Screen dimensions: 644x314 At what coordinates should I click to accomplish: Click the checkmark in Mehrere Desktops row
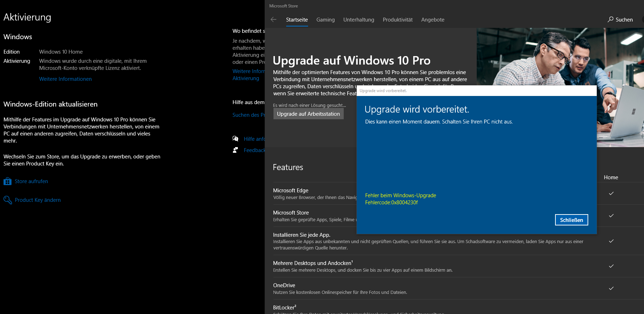611,266
